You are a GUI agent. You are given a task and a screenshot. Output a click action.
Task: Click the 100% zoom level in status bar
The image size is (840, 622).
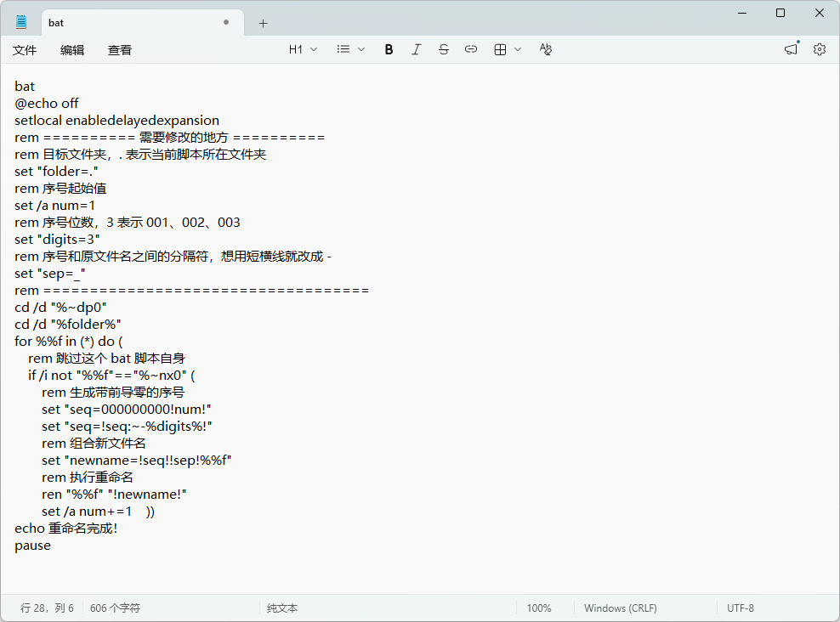[x=539, y=608]
